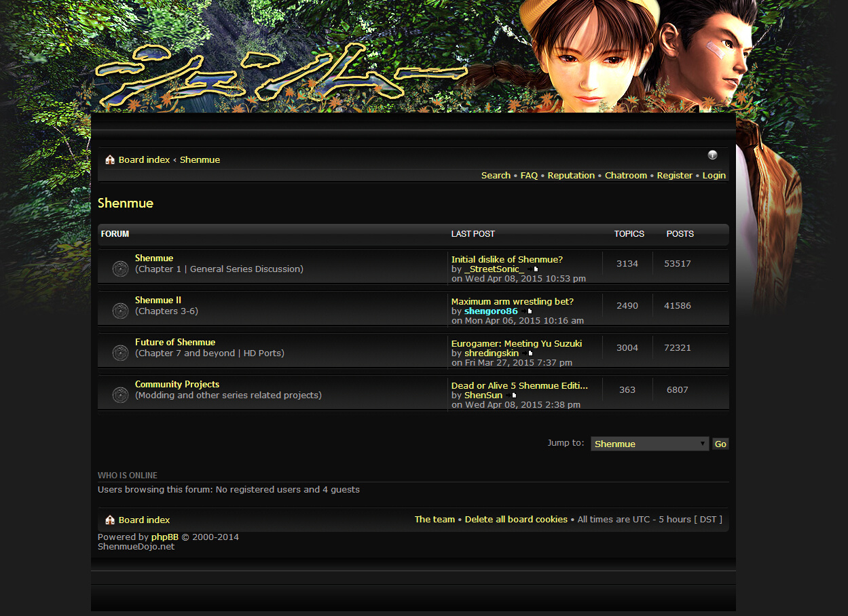Click the Go button next to Jump to

[720, 444]
